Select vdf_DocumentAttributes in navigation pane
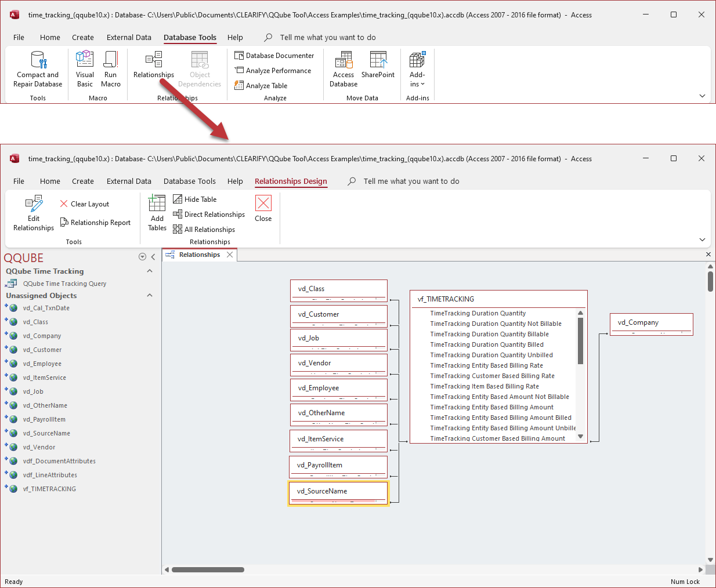This screenshot has width=716, height=588. [x=59, y=461]
